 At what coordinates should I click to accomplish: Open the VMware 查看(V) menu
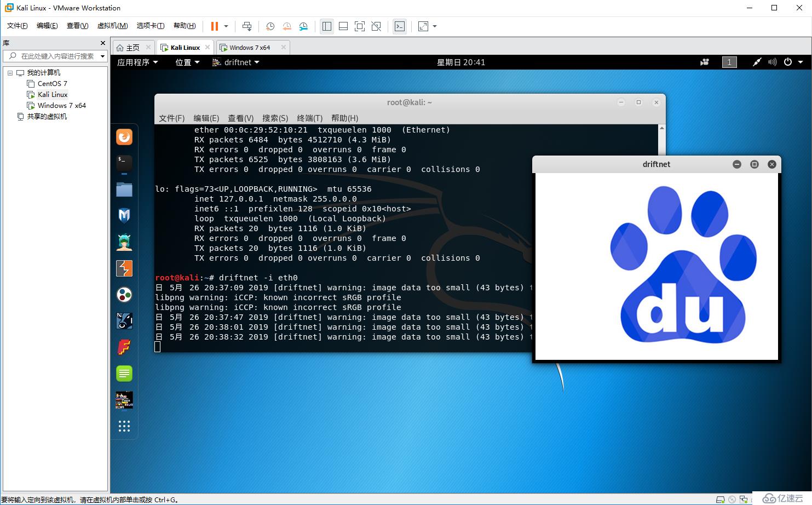(77, 26)
